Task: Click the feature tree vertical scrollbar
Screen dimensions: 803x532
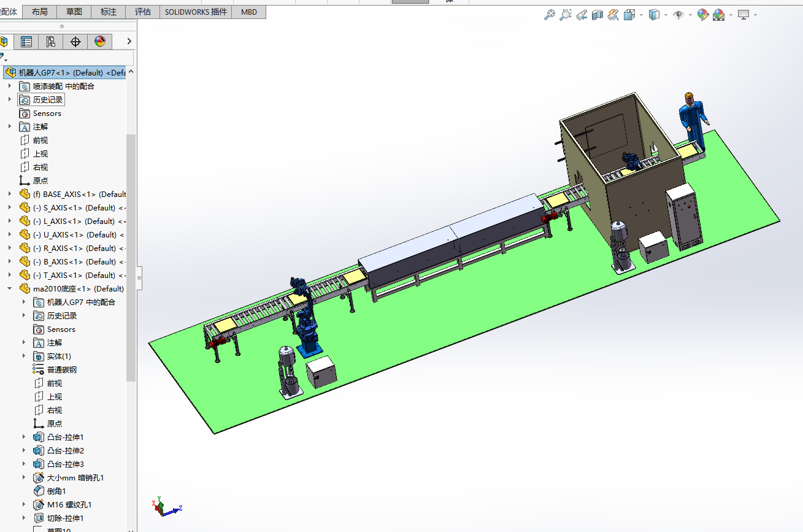Action: pyautogui.click(x=131, y=258)
